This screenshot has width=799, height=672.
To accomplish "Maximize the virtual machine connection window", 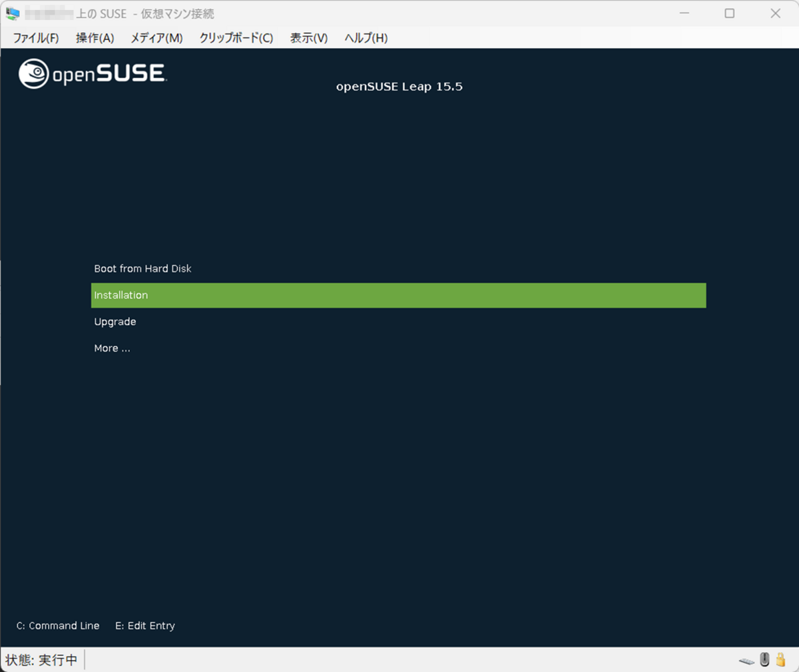I will click(x=730, y=13).
